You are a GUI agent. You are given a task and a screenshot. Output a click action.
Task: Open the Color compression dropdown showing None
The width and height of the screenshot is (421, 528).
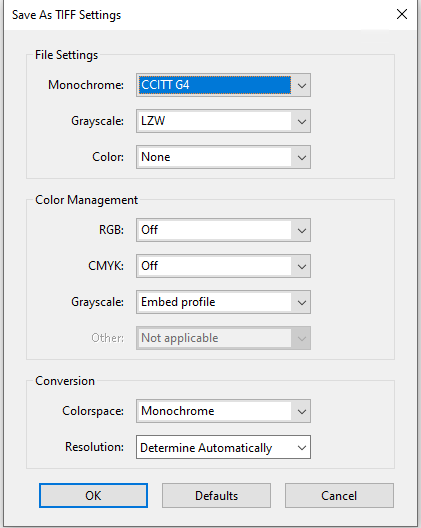pos(223,157)
